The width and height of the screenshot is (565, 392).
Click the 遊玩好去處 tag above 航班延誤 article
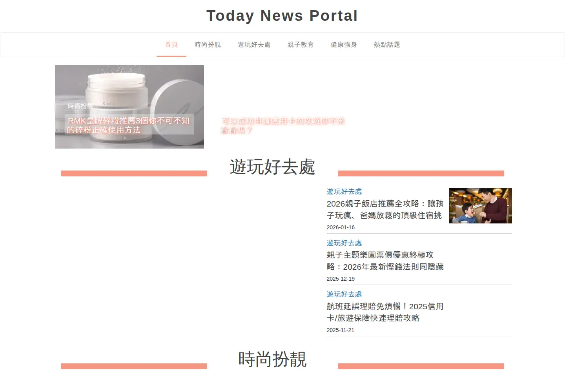click(x=344, y=294)
